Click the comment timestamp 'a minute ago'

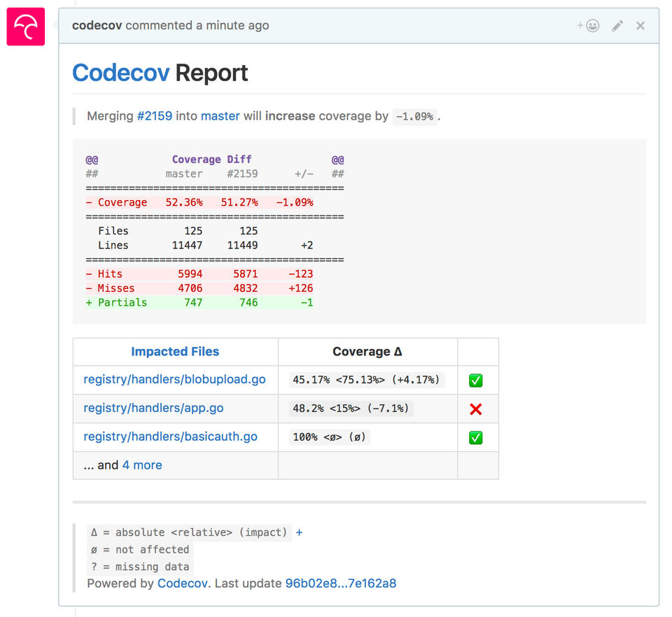[x=232, y=25]
